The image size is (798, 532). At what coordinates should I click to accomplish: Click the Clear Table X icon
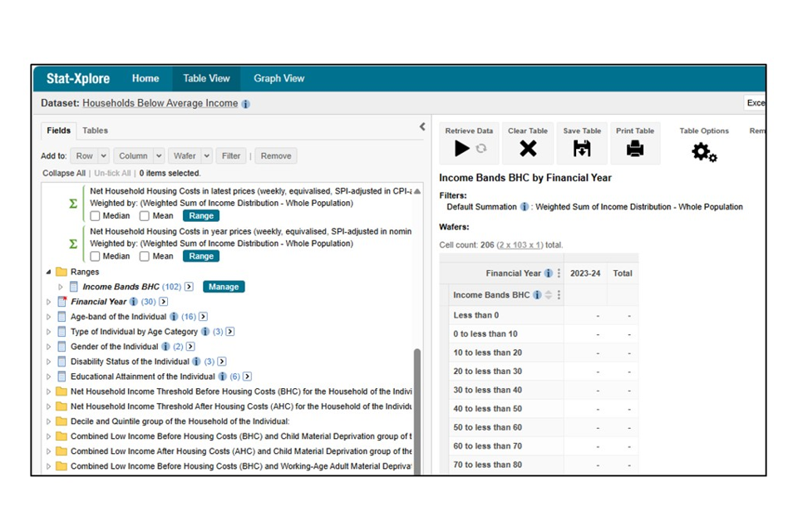[x=528, y=149]
